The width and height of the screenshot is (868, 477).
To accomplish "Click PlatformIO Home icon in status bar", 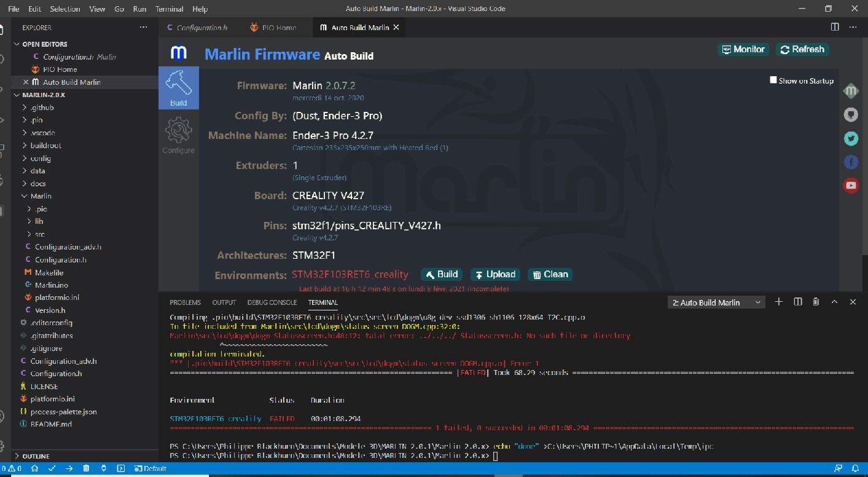I will coord(35,468).
